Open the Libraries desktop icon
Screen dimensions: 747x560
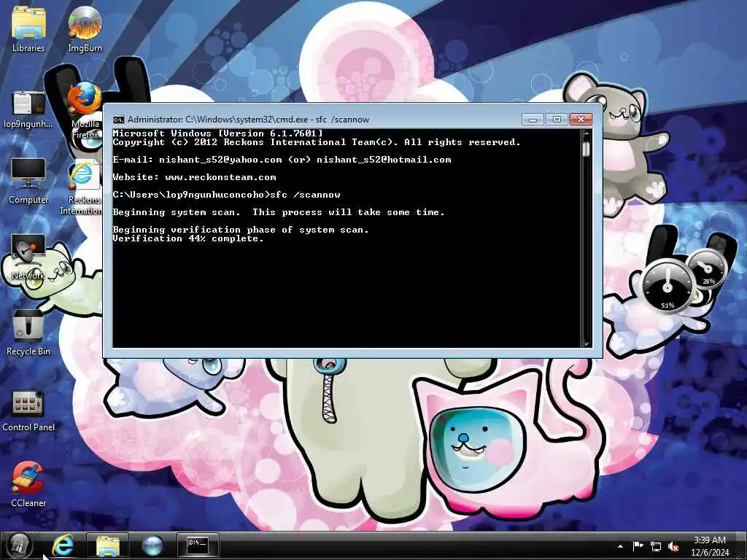28,28
